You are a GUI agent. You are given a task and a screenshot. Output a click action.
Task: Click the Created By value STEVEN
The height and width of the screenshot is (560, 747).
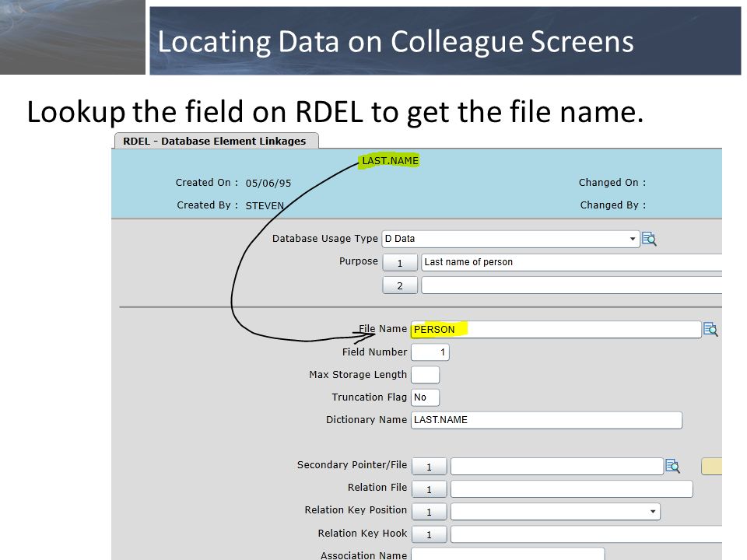click(x=265, y=205)
